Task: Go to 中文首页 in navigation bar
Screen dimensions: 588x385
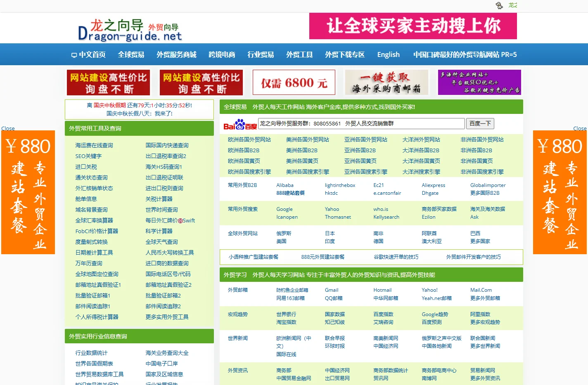Action: click(x=88, y=54)
